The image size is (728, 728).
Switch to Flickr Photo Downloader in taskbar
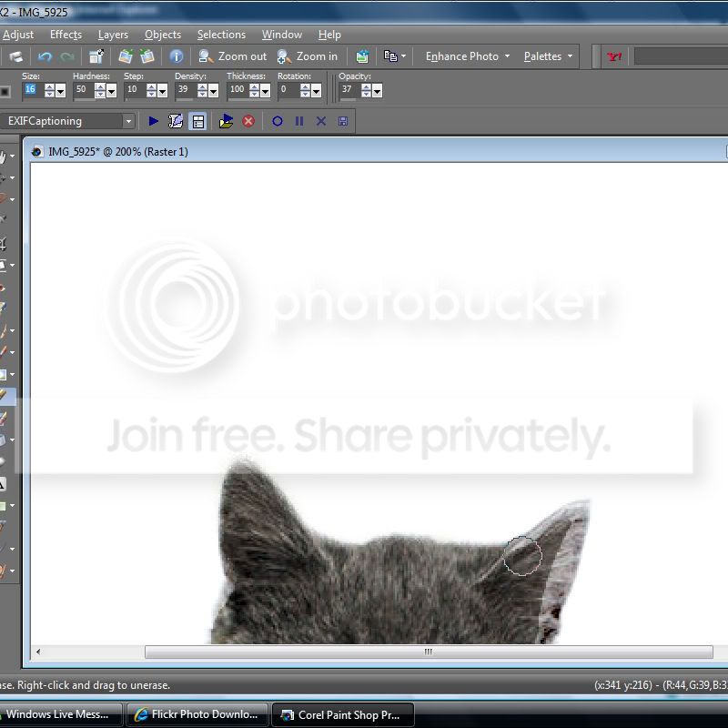[197, 714]
